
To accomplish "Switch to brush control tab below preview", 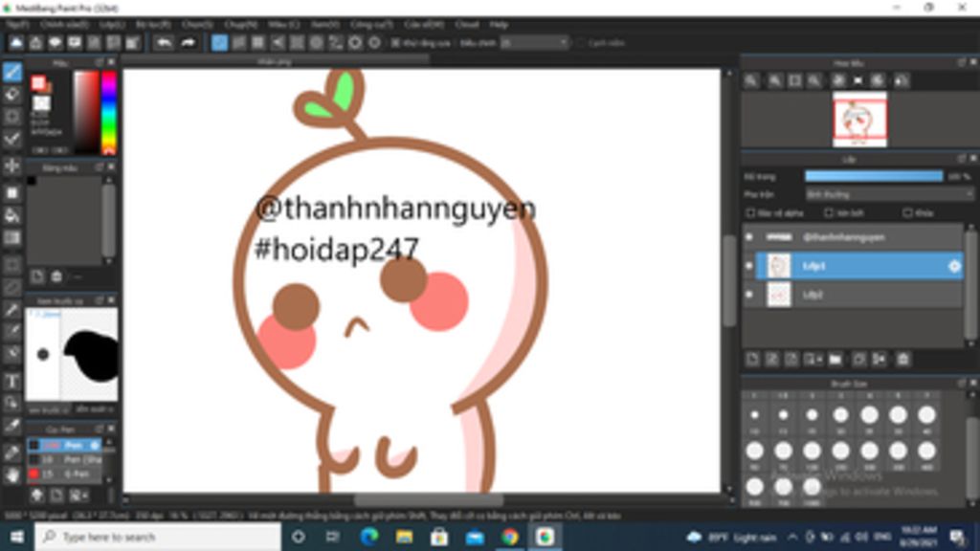I will 95,409.
